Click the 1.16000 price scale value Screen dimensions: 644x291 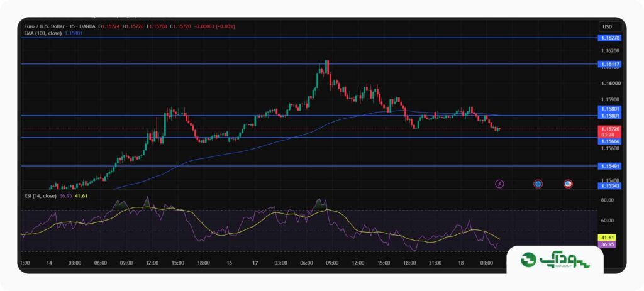610,84
